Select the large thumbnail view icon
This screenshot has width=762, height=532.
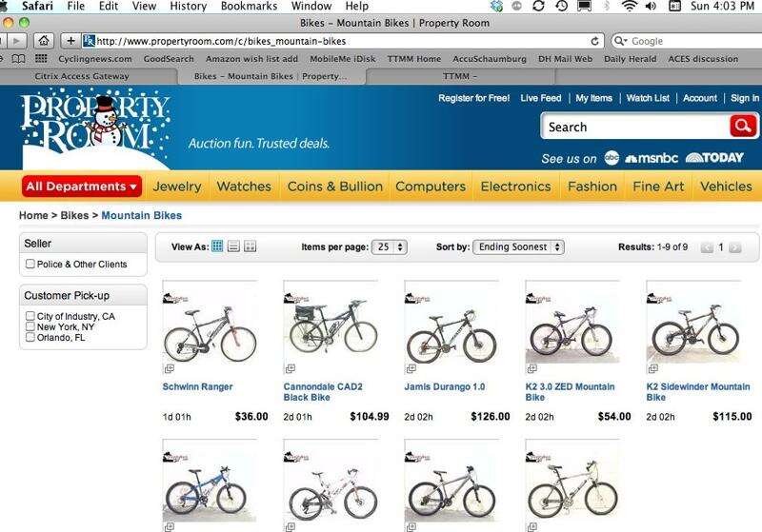point(250,246)
